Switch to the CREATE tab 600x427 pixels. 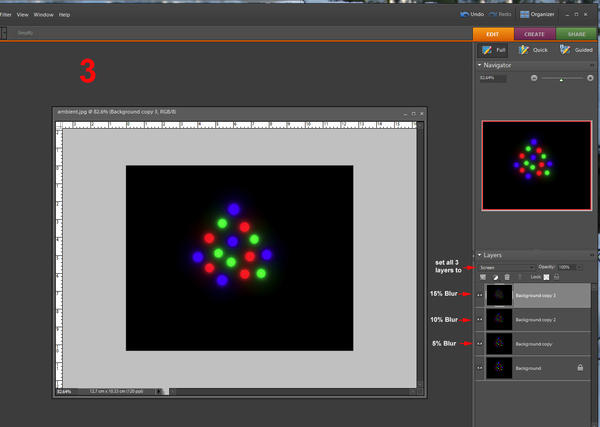pos(534,34)
